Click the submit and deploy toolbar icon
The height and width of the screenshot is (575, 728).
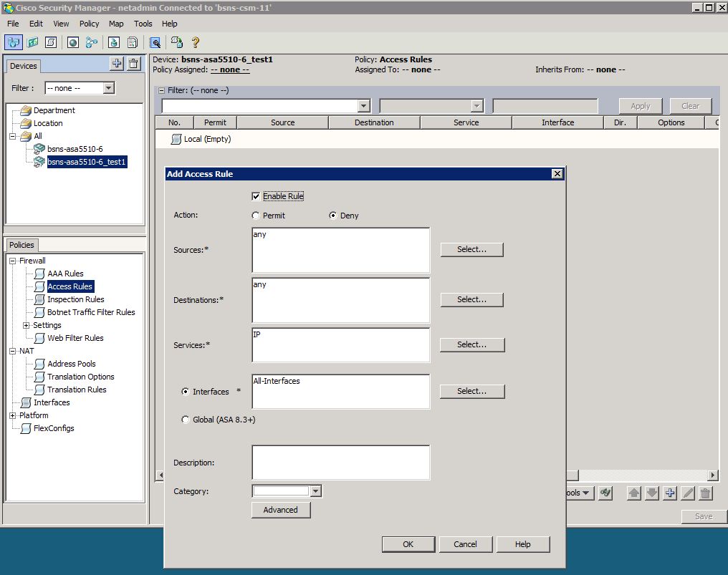pos(176,42)
